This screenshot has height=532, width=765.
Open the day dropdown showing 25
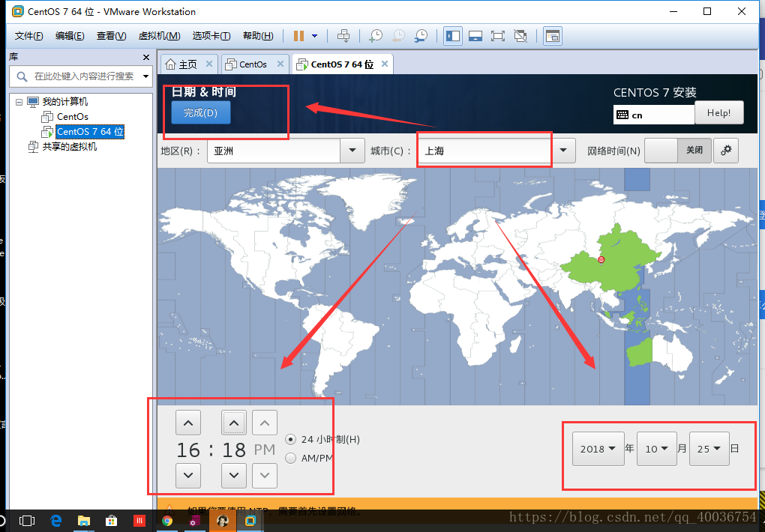click(709, 449)
